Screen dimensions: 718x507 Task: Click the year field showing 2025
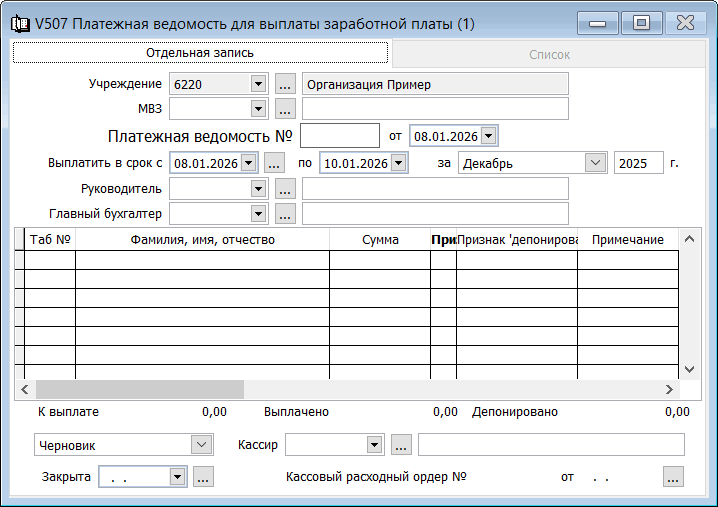(x=639, y=163)
